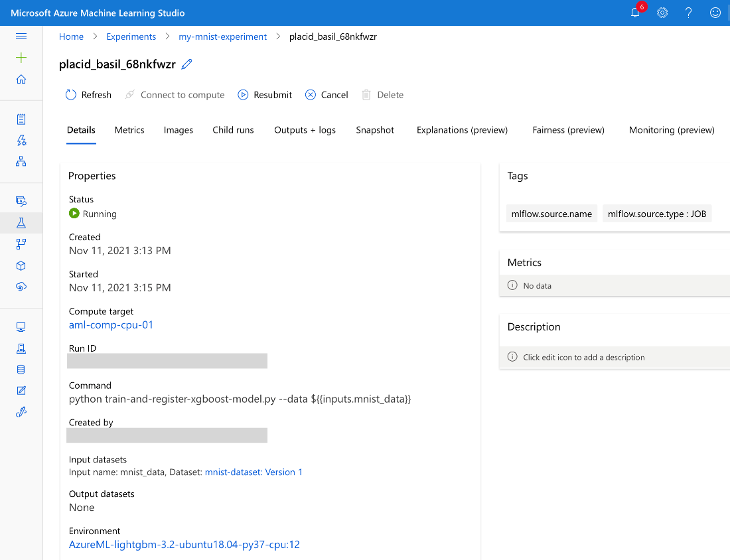
Task: Click Connect to compute
Action: [175, 95]
